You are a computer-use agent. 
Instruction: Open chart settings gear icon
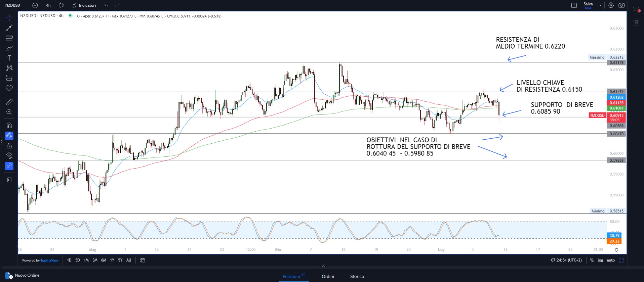pos(611,5)
